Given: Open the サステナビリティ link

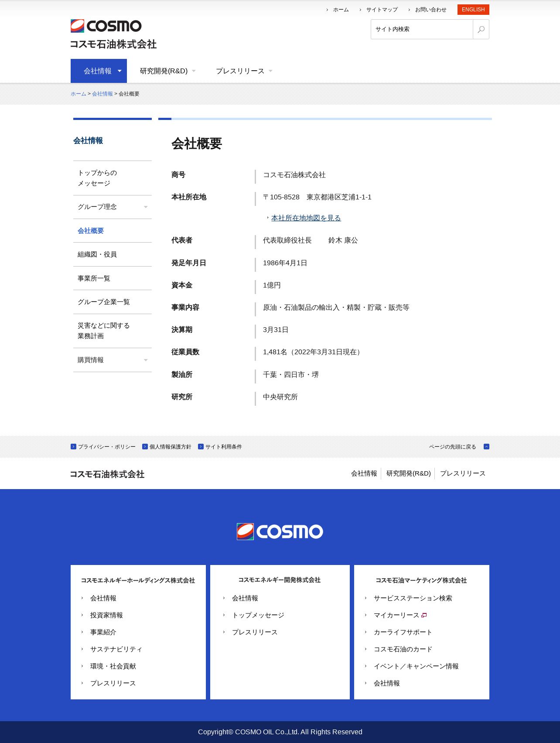Looking at the screenshot, I should [116, 649].
